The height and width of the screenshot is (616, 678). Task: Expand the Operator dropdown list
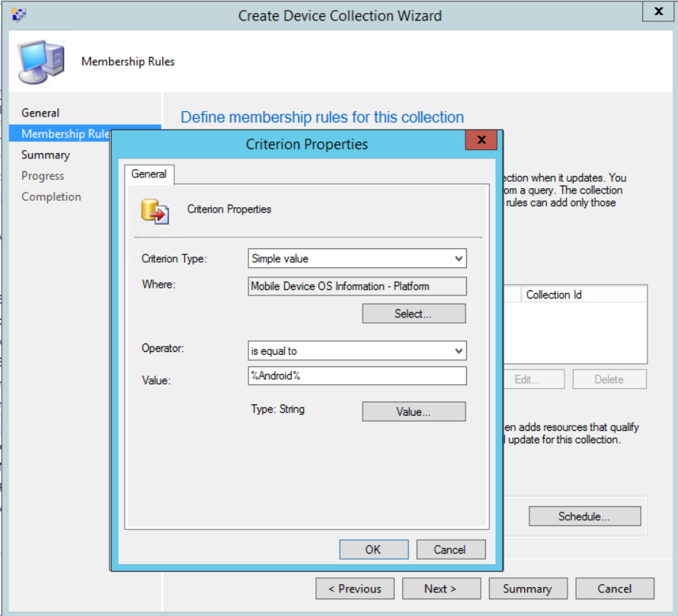tap(357, 351)
